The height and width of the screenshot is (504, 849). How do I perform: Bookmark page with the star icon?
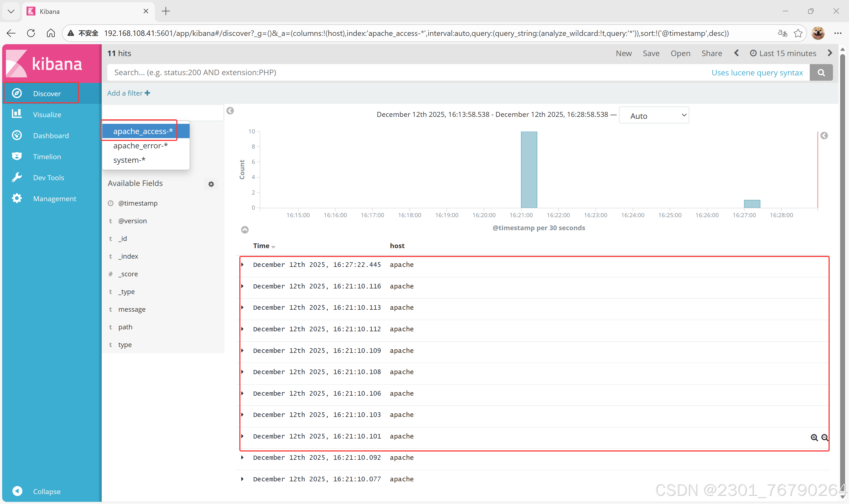798,33
